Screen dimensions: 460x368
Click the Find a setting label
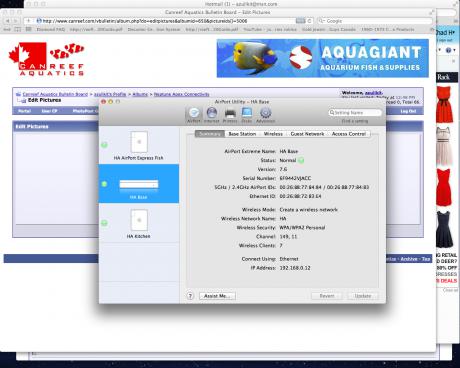coord(355,121)
